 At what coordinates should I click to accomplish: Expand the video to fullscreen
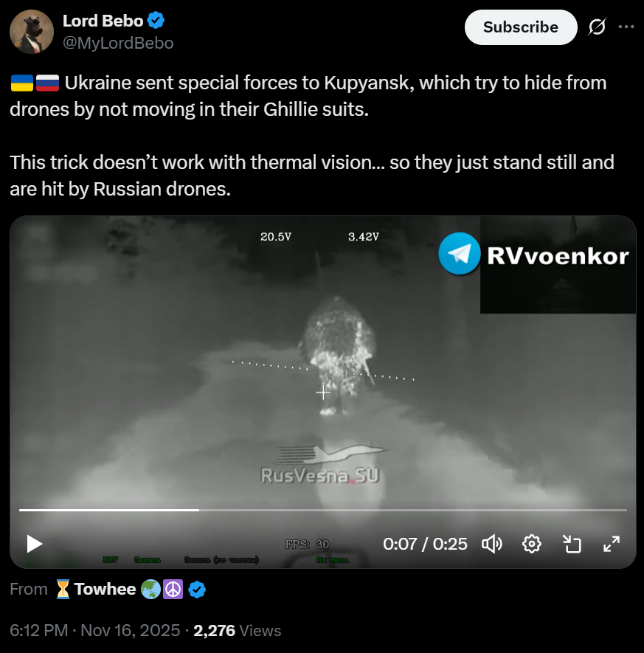tap(612, 544)
